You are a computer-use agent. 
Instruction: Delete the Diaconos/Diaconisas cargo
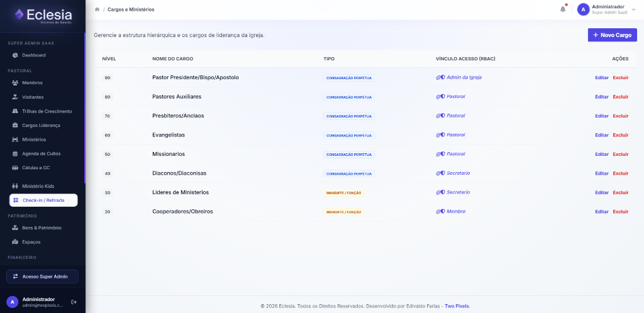click(x=621, y=173)
